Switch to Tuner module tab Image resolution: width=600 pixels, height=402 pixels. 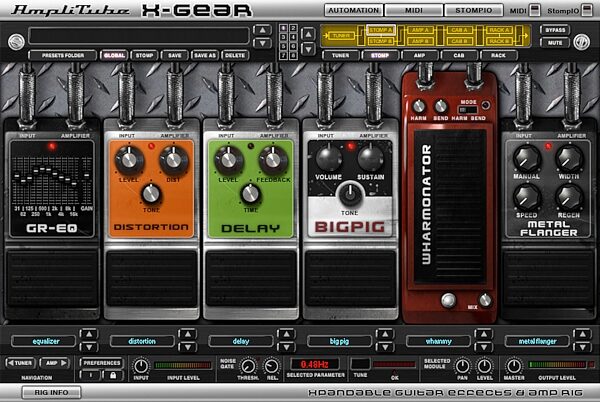(341, 55)
